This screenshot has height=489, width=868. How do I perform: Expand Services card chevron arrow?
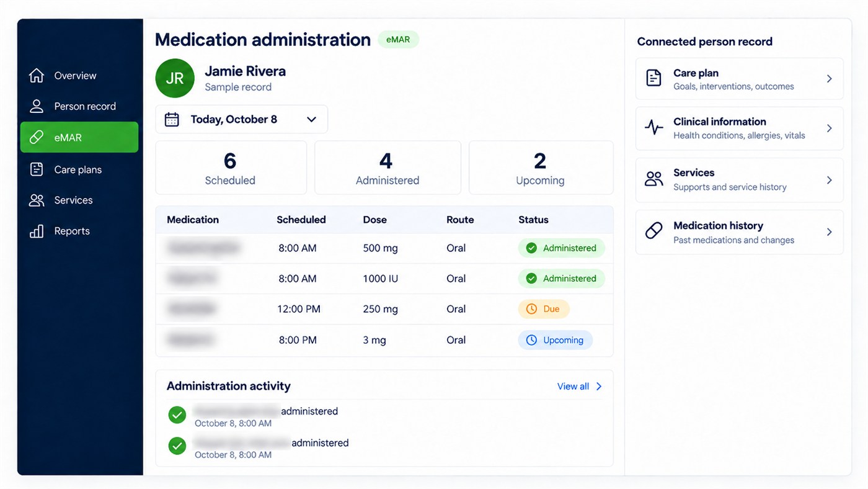(x=830, y=180)
